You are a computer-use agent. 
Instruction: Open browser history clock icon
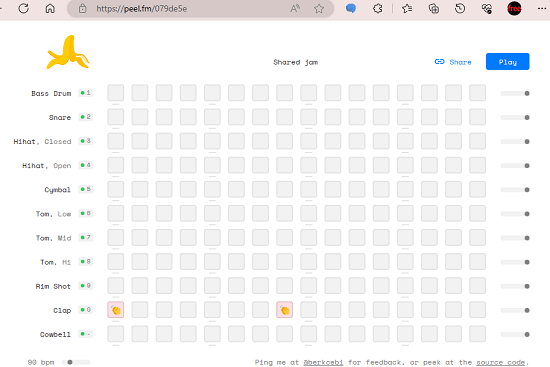(460, 8)
